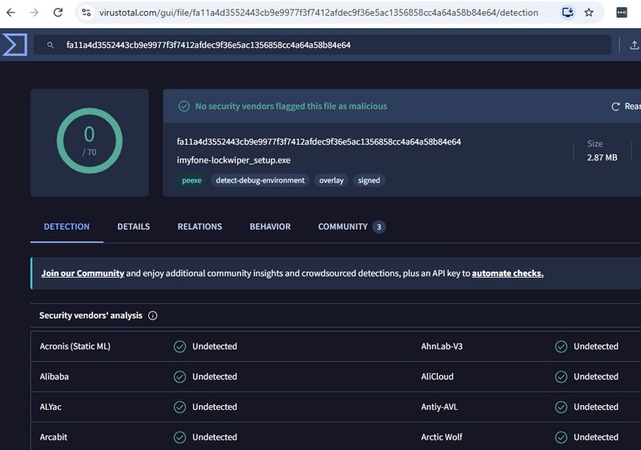Screen dimensions: 641x450
Task: Click the check icon in the ALYac row
Action: point(179,407)
